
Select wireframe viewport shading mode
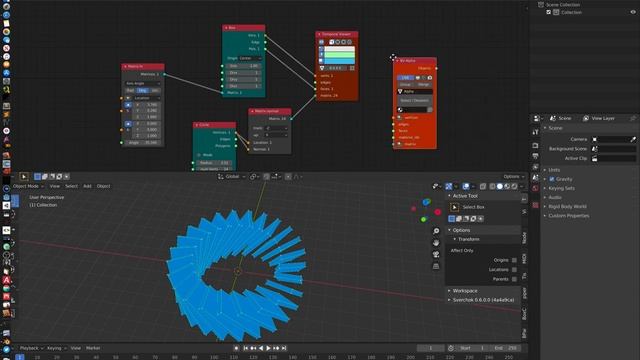[x=492, y=187]
